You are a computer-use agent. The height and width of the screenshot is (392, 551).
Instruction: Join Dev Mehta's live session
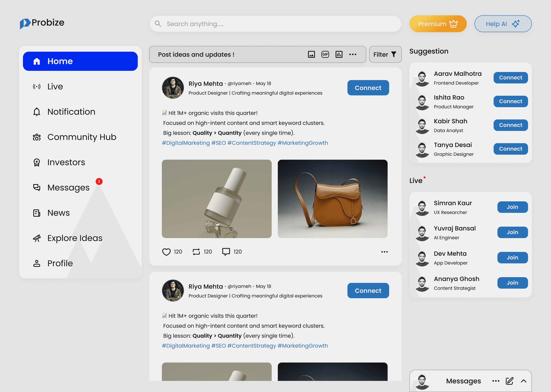coord(513,258)
